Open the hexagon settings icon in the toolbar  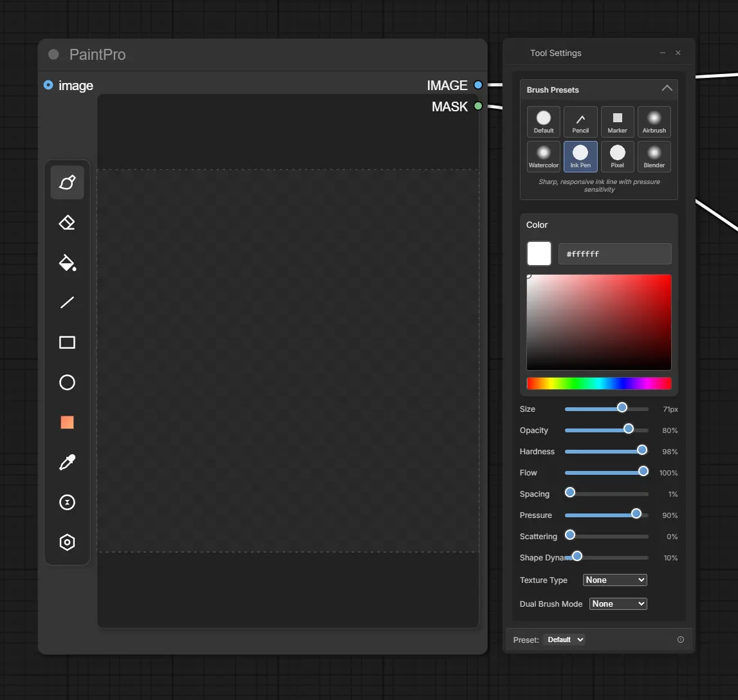67,542
